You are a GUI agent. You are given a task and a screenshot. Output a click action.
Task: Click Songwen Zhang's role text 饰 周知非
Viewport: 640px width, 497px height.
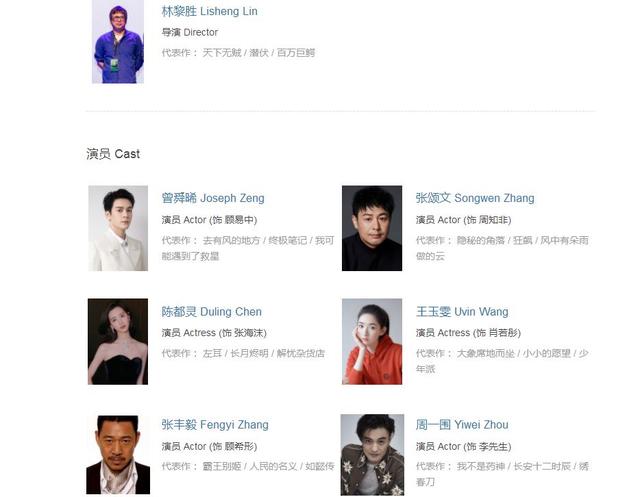pyautogui.click(x=487, y=220)
